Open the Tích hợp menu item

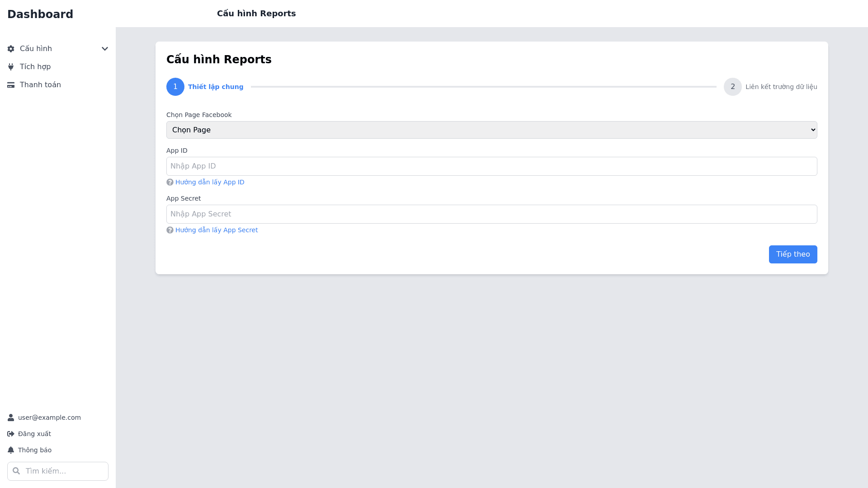point(35,67)
